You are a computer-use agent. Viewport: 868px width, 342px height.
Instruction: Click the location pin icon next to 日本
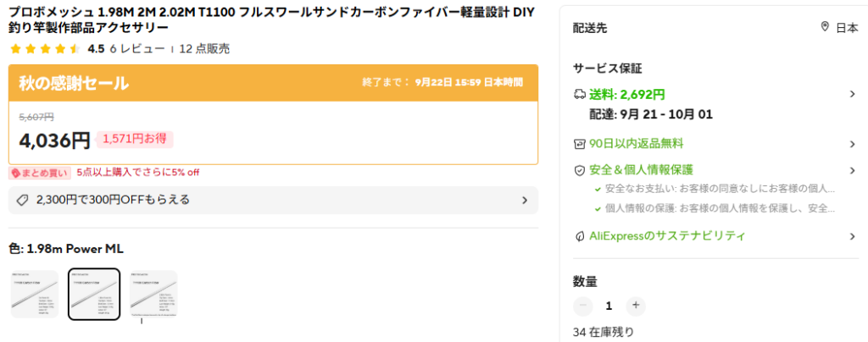click(825, 27)
